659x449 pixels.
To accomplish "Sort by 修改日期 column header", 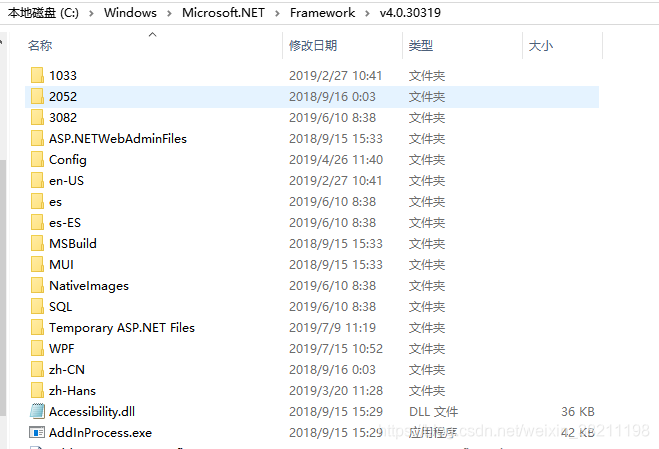I will pyautogui.click(x=313, y=45).
